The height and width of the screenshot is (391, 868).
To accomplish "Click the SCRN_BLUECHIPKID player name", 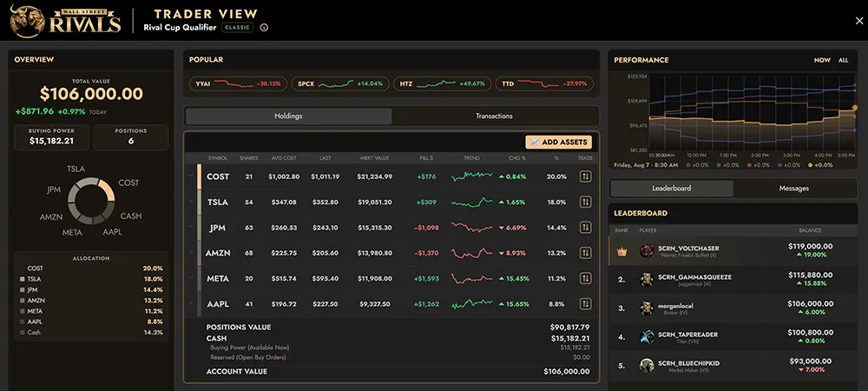I will coord(688,363).
